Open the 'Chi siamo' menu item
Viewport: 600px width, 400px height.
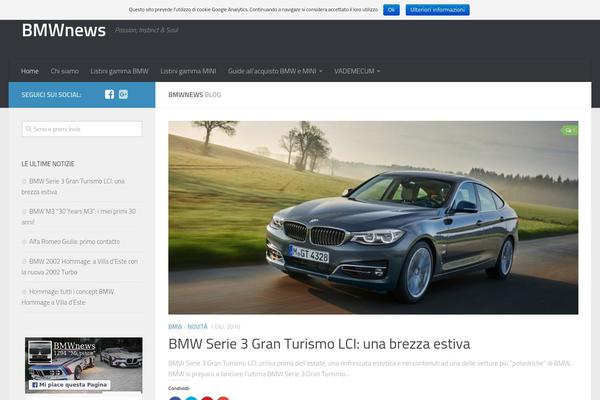pyautogui.click(x=65, y=71)
